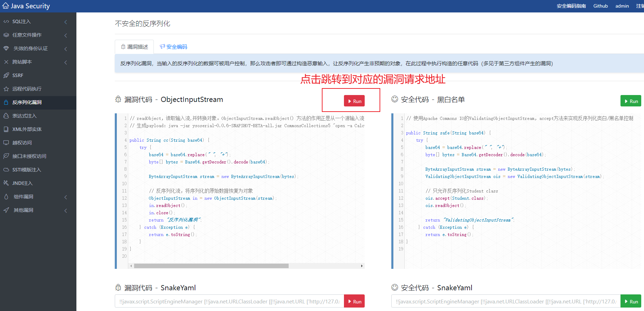
Task: Click the 反序列化漏洞 lock icon
Action: coord(6,102)
